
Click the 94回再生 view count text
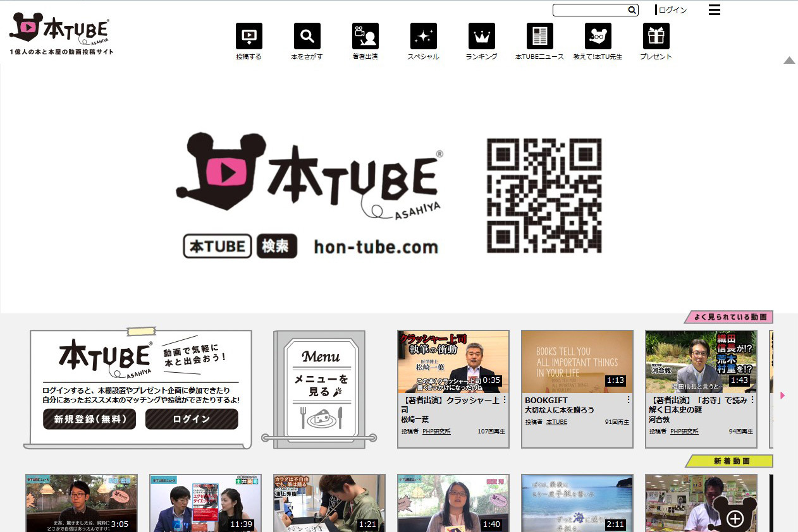[x=741, y=432]
